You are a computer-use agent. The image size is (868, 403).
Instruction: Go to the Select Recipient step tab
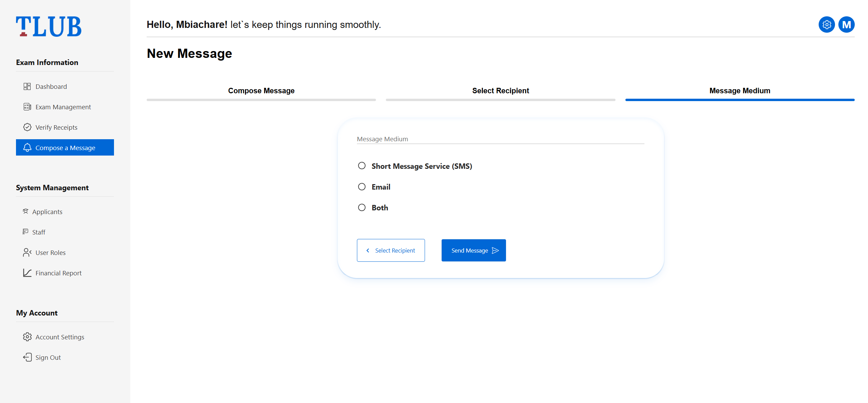501,91
